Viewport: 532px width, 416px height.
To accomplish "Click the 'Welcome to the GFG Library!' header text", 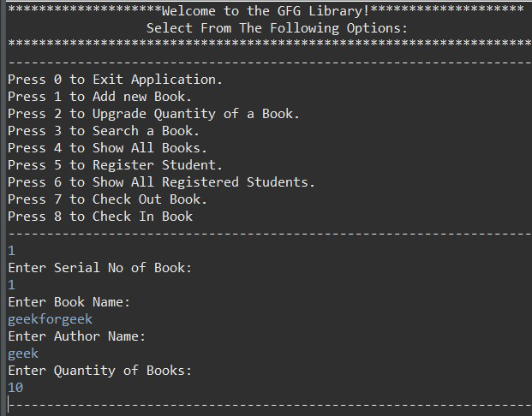I will pyautogui.click(x=266, y=11).
